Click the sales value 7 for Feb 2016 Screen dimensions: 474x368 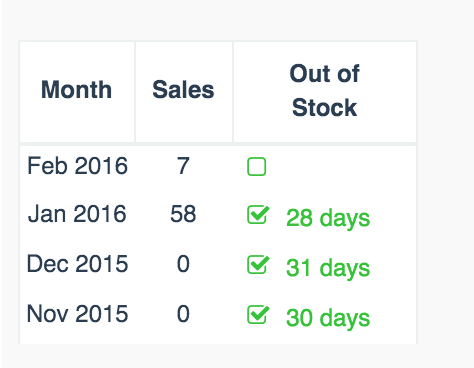click(183, 166)
